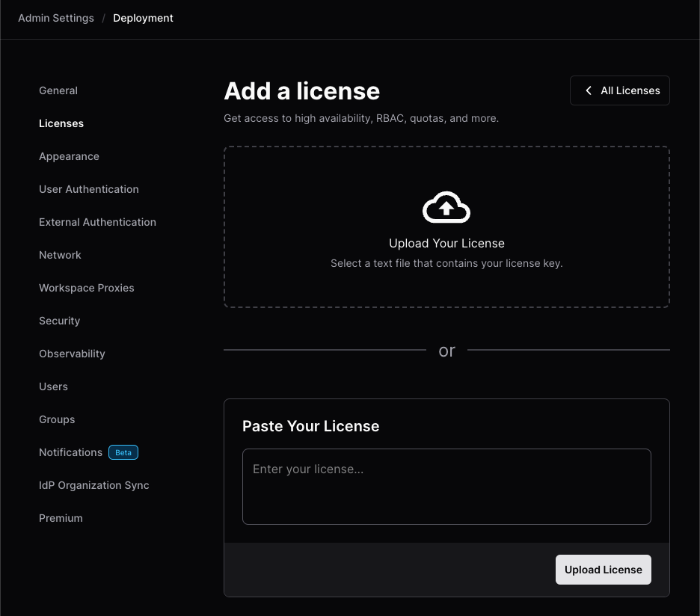Select the IdP Organization Sync section
The height and width of the screenshot is (616, 700).
93,485
